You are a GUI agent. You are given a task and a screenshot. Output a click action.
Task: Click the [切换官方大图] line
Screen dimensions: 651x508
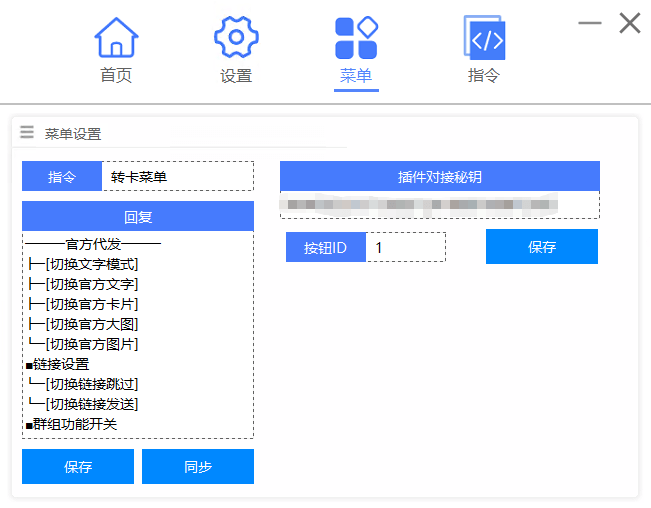pos(83,324)
